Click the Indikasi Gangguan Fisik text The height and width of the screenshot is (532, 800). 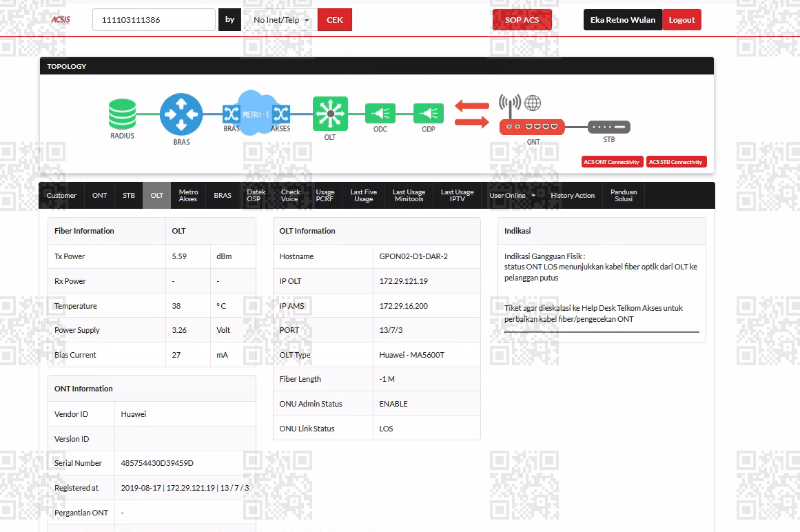(x=544, y=256)
